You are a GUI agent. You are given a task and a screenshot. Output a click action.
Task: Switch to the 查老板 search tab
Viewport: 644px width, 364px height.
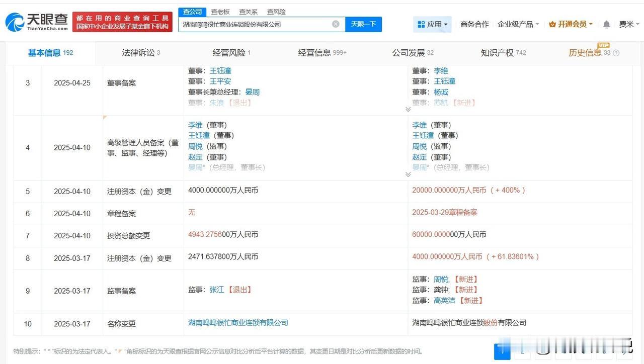[x=220, y=12]
